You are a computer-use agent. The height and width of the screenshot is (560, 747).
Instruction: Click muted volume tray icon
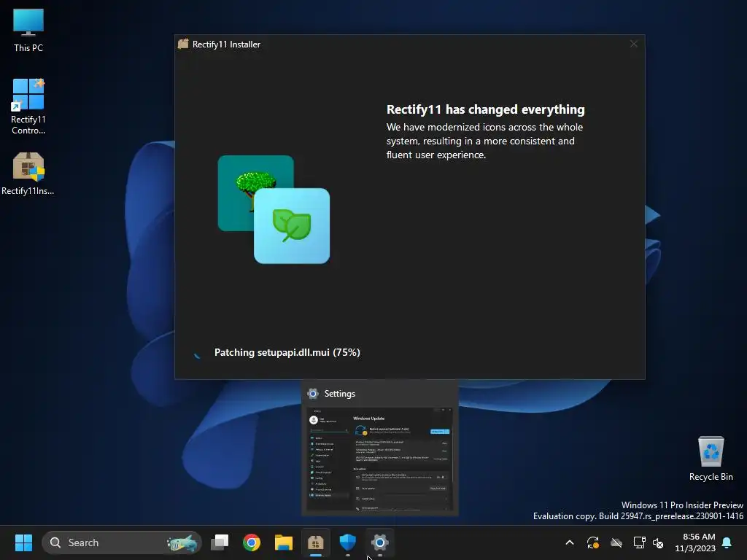click(658, 542)
